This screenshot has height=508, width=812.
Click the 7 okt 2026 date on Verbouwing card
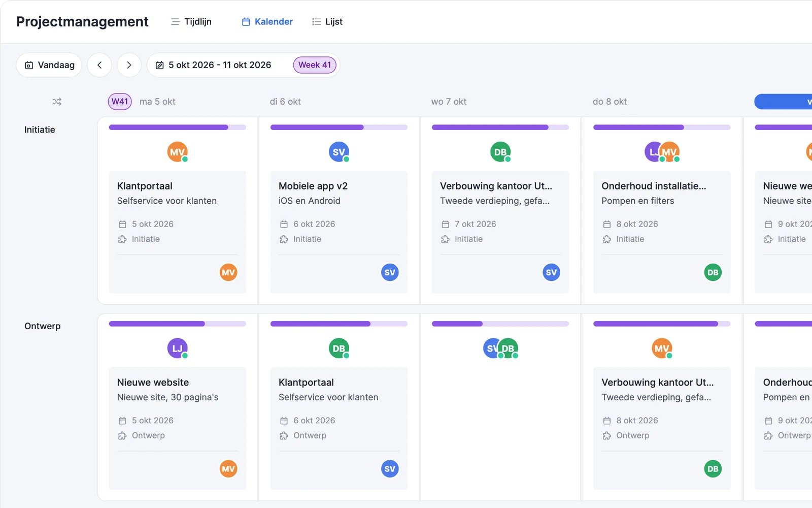[475, 224]
